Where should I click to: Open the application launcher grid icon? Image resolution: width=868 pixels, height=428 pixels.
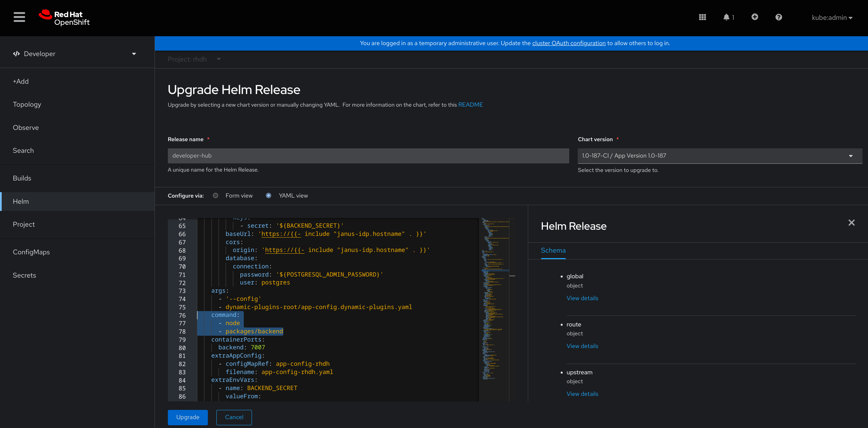pos(703,17)
